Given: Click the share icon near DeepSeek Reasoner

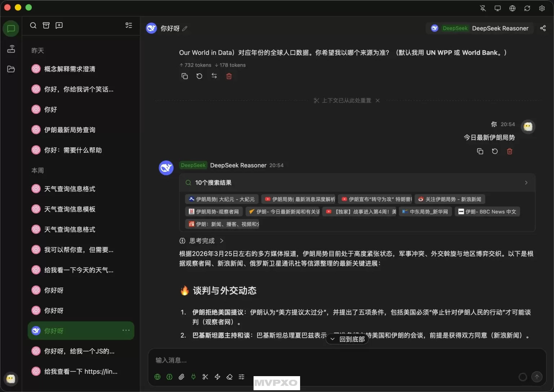Looking at the screenshot, I should [x=543, y=28].
